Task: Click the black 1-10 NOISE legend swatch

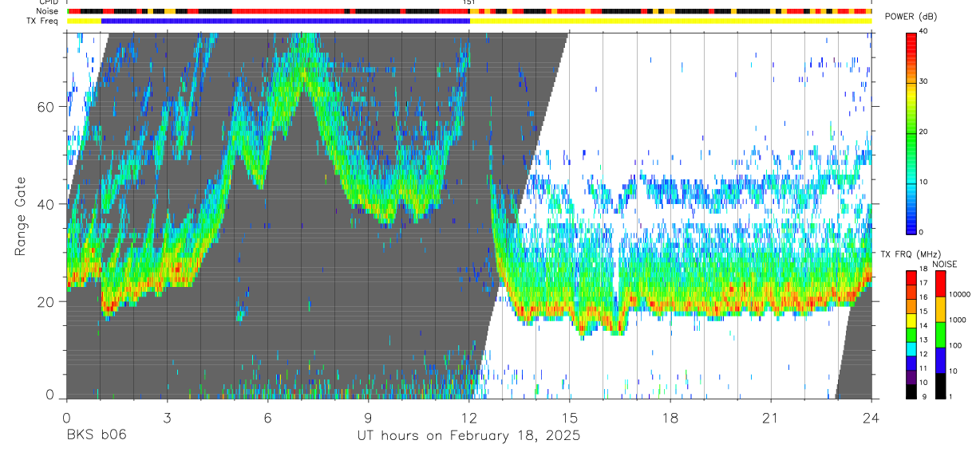Action: click(940, 386)
